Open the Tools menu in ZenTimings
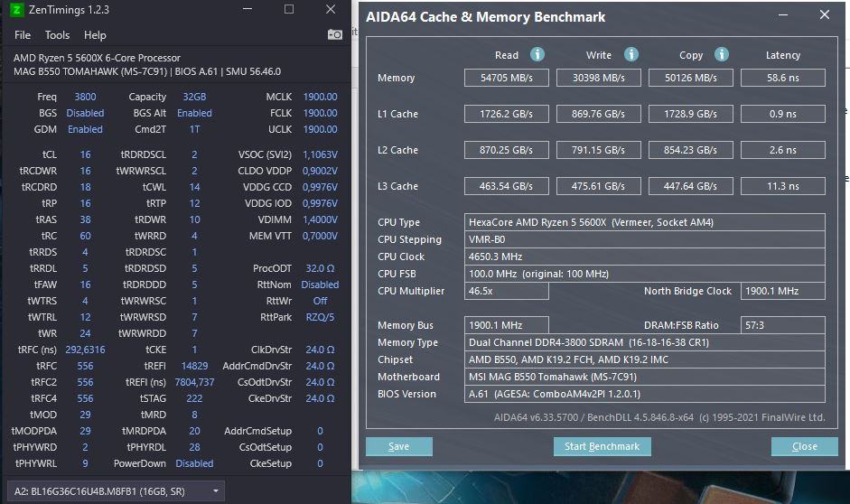Screen dimensions: 850x504 pyautogui.click(x=57, y=35)
